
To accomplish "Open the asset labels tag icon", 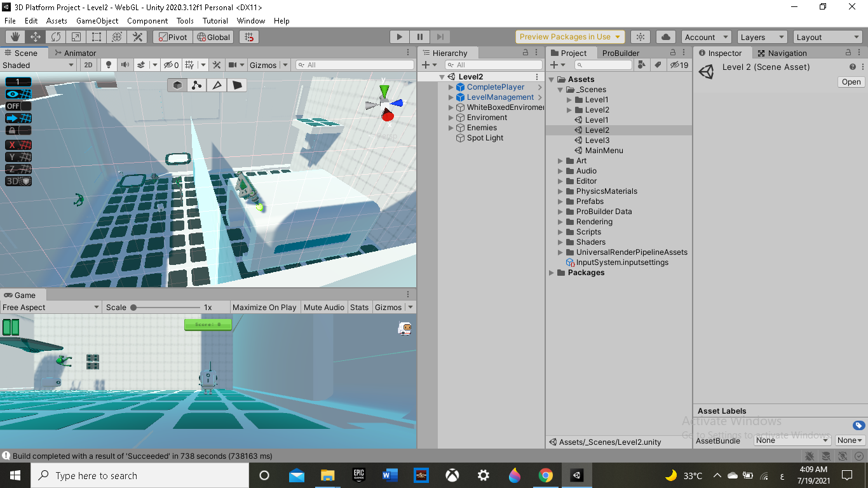I will [858, 426].
